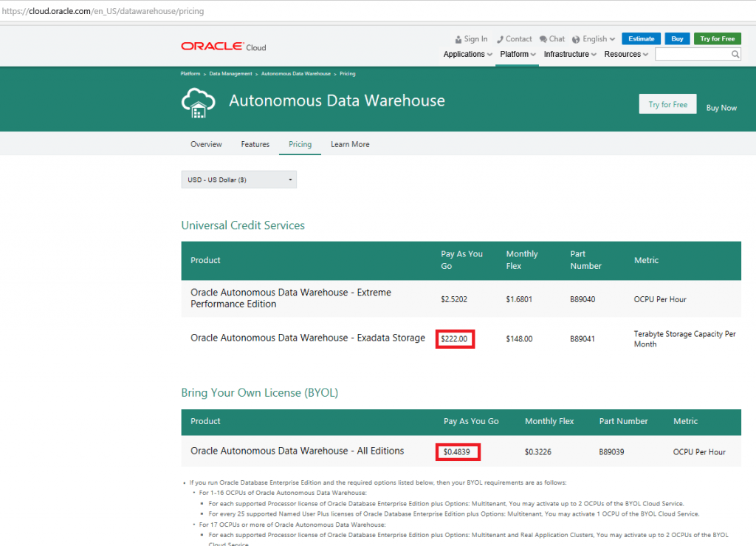Open the Learn More tab

tap(350, 144)
